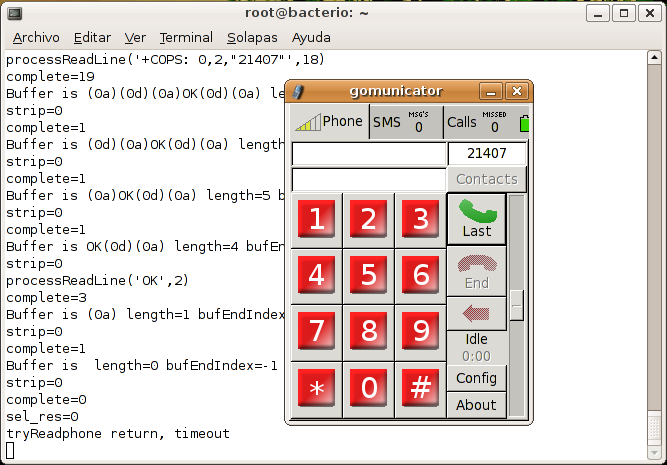Tap the red 6 key
This screenshot has width=667, height=465.
[420, 275]
